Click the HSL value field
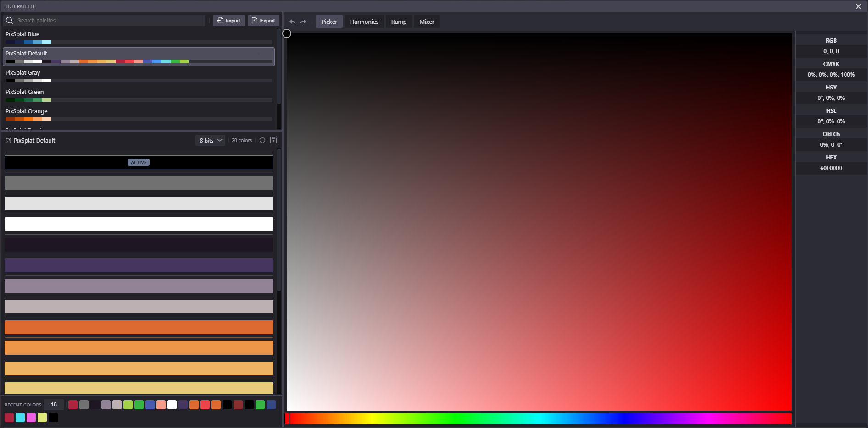The width and height of the screenshot is (868, 428). point(831,121)
